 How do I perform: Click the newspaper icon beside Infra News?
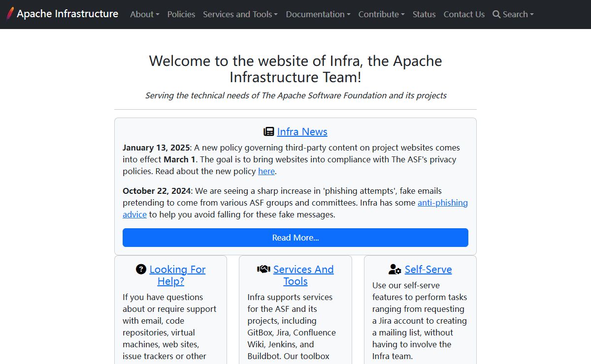(x=269, y=132)
